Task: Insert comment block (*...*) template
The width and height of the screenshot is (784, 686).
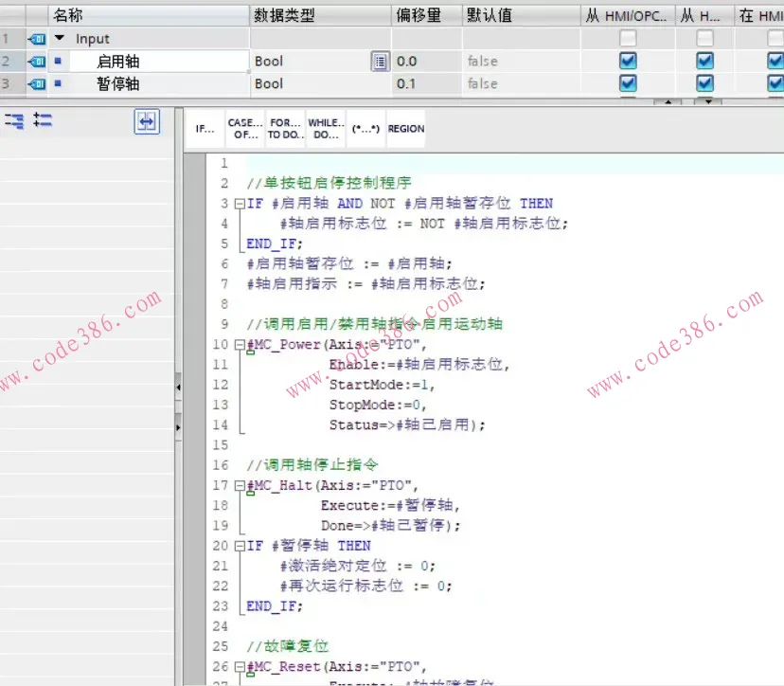Action: [x=366, y=129]
